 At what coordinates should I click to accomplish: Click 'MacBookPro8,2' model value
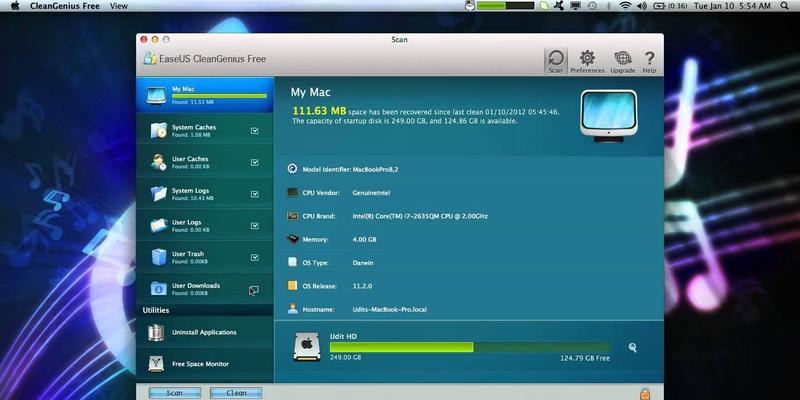(x=375, y=169)
